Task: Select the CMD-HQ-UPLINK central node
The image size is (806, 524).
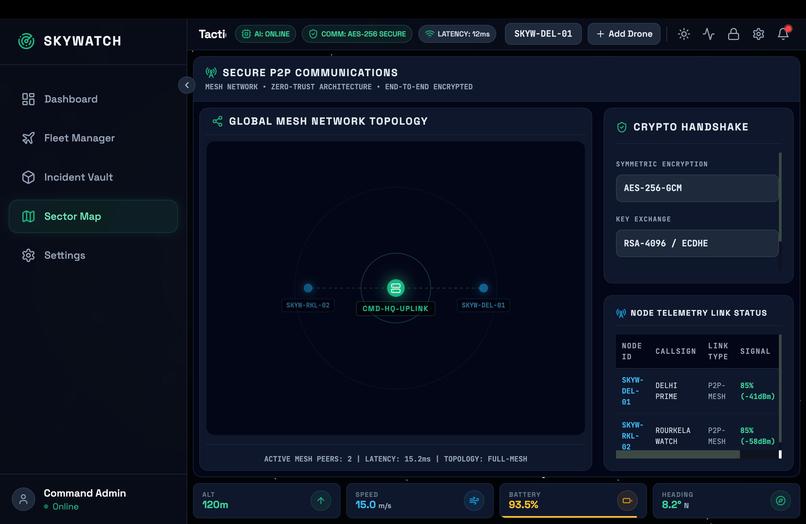Action: coord(395,288)
